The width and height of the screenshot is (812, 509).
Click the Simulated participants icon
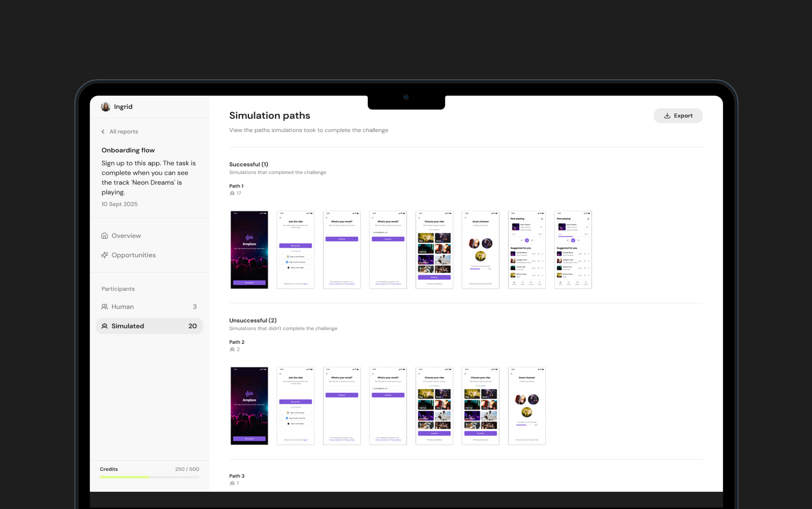pos(105,326)
